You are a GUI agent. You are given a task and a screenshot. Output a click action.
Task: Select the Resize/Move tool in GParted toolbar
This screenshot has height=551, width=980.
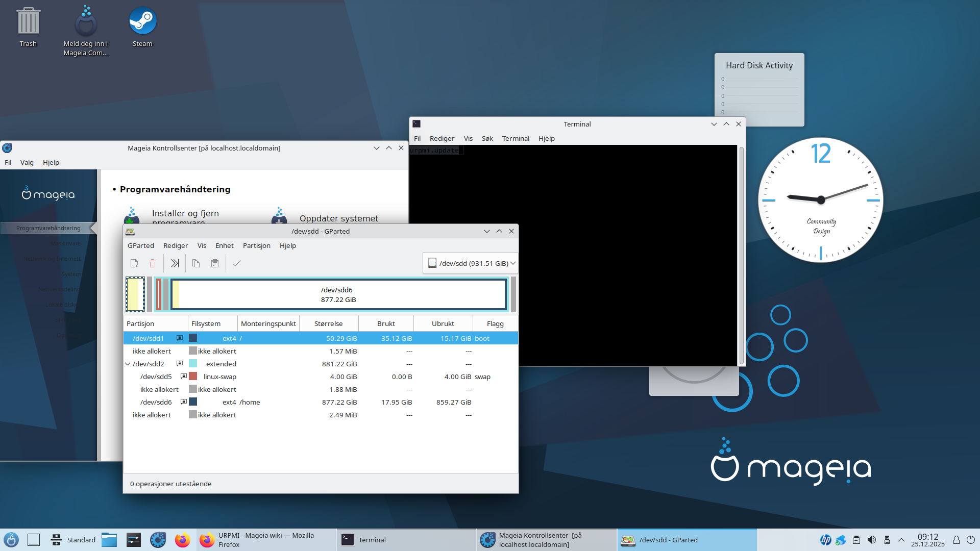click(x=175, y=263)
